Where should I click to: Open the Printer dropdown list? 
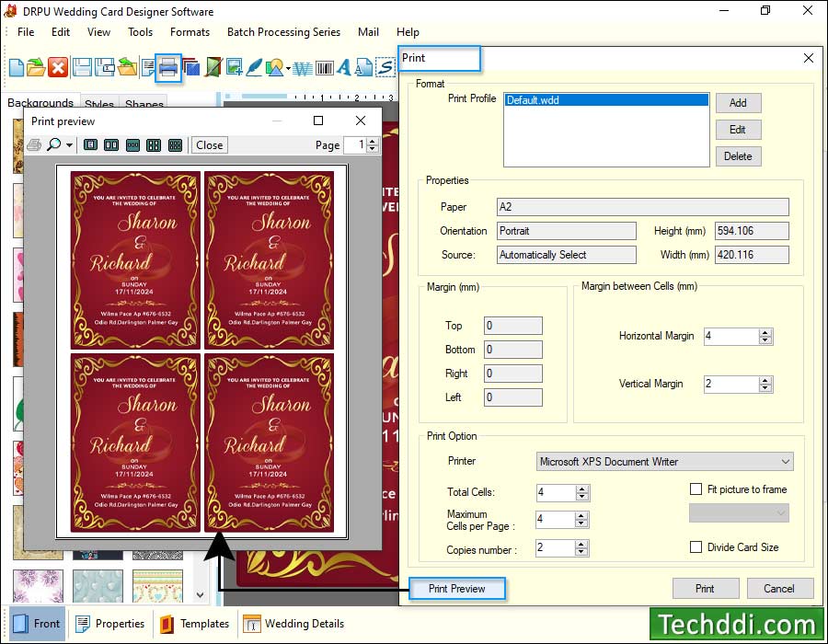coord(664,461)
